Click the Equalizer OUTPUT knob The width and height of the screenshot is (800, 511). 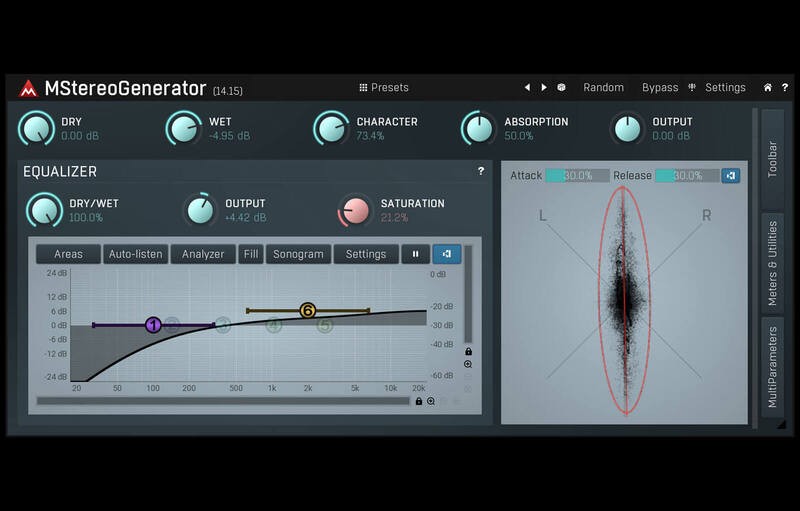pos(201,210)
